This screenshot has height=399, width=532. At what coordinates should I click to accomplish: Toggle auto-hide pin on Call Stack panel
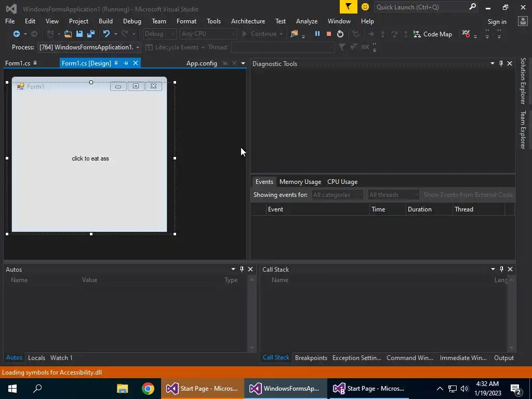point(501,269)
